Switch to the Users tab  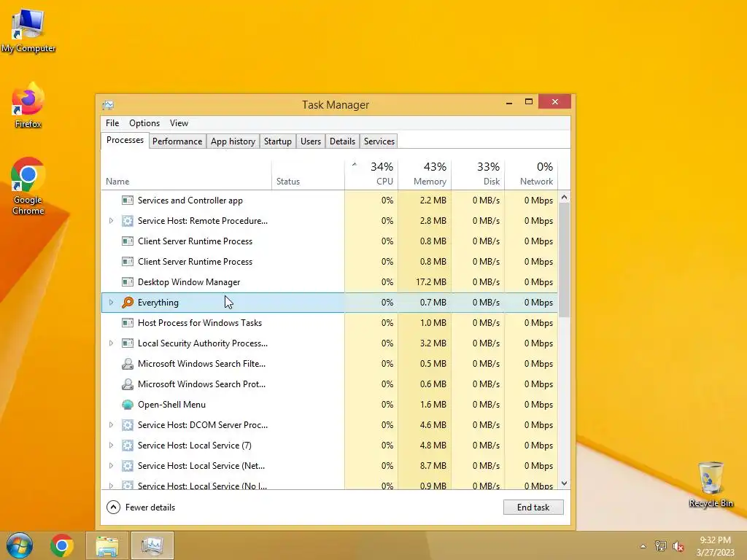(x=311, y=141)
